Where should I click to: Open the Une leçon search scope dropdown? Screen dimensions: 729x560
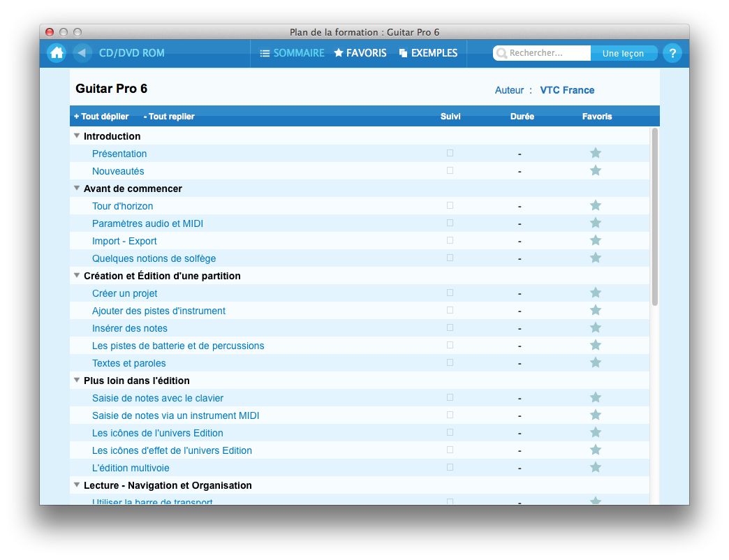pyautogui.click(x=623, y=54)
